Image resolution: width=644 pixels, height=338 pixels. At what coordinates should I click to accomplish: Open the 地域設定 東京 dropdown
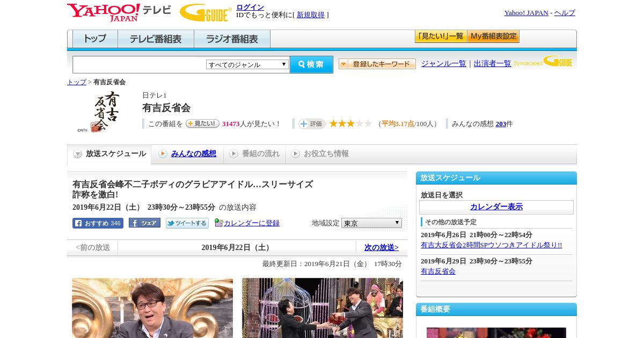[371, 223]
